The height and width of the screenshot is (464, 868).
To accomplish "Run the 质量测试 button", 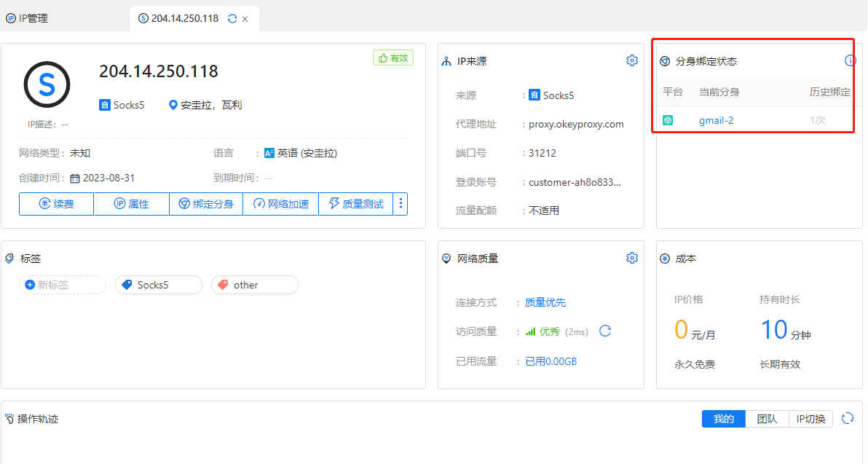I will 356,204.
